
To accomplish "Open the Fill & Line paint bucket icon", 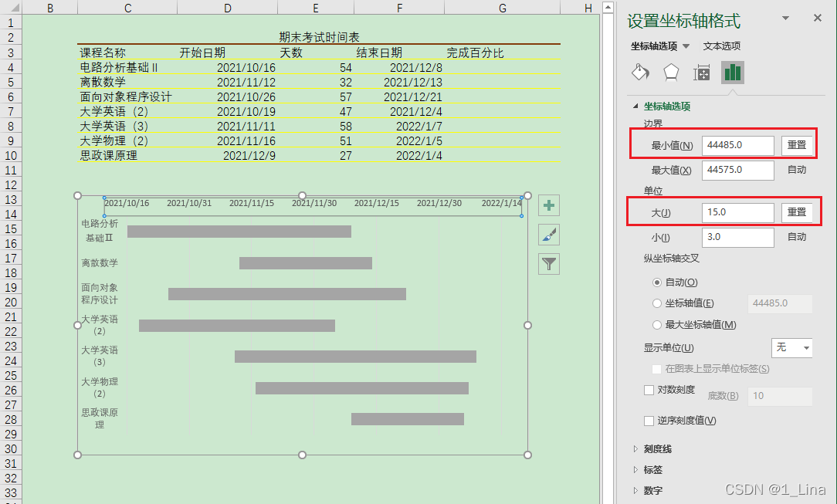I will [641, 73].
